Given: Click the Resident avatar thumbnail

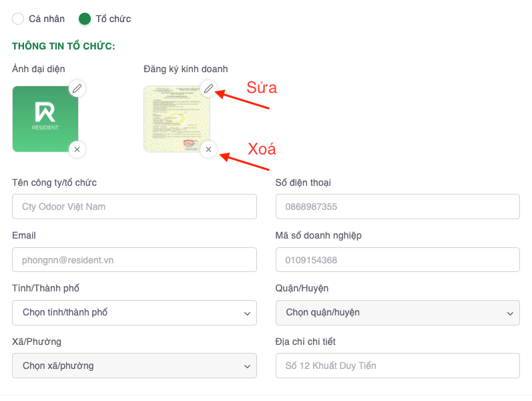Looking at the screenshot, I should coord(45,119).
